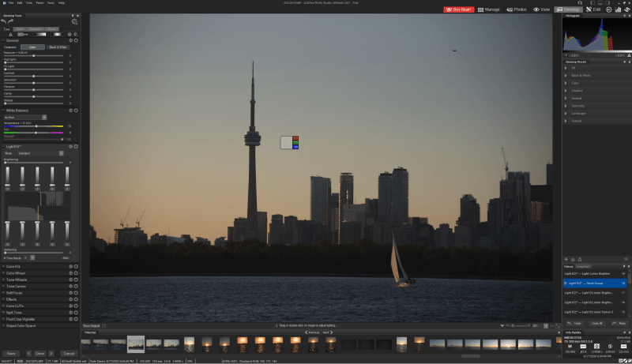This screenshot has width=632, height=364.
Task: Reset the Light EQ group
Action: tap(76, 147)
